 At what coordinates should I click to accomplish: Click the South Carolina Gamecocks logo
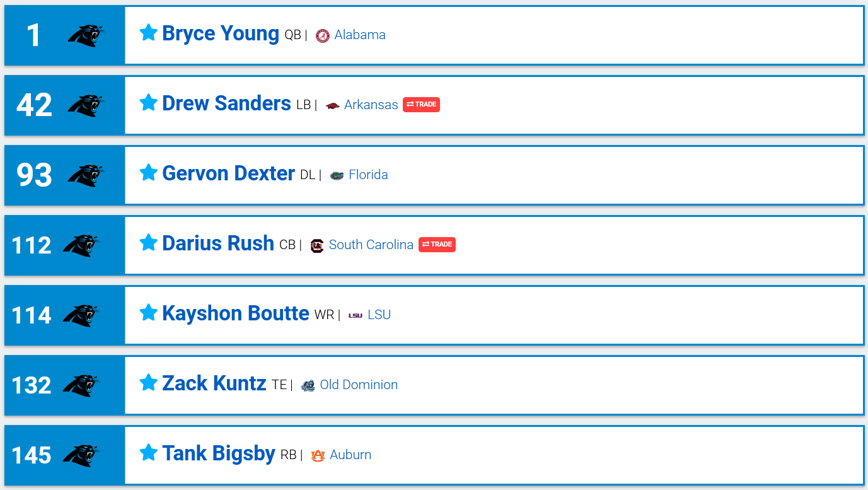click(317, 245)
